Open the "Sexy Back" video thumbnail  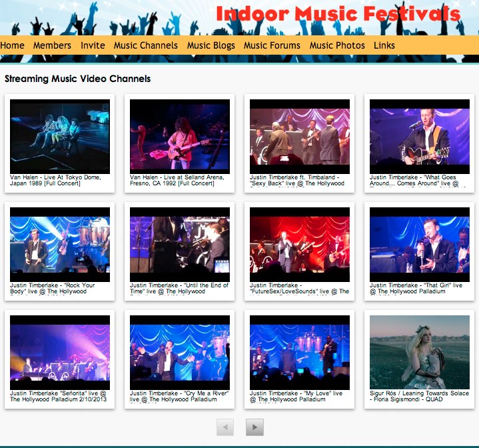(x=300, y=137)
